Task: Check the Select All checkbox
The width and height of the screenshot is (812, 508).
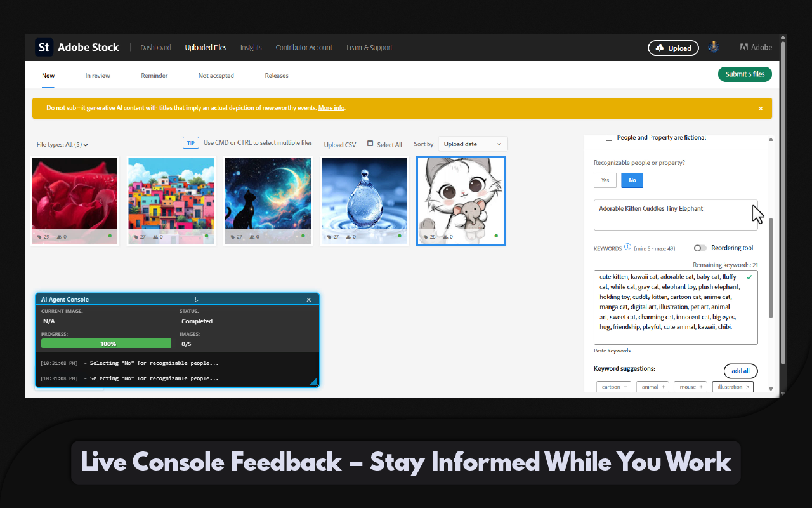Action: click(x=370, y=144)
